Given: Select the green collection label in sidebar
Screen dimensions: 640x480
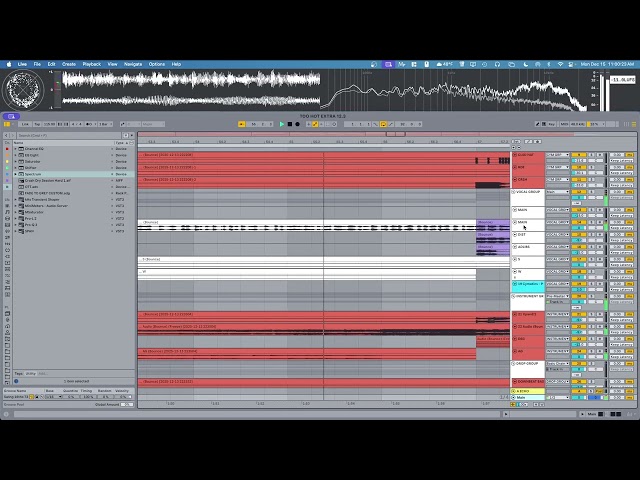Looking at the screenshot, I should [x=7, y=168].
